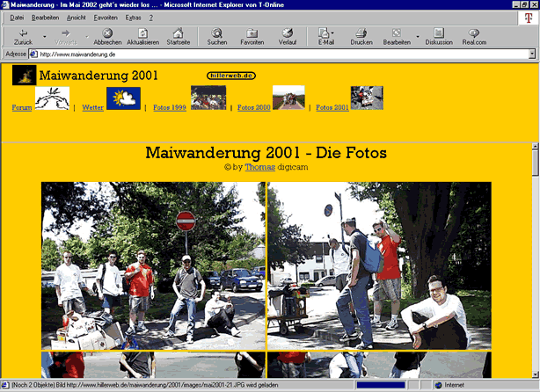Open the Extras menu
Screen dimensions: 540x392
pyautogui.click(x=133, y=17)
